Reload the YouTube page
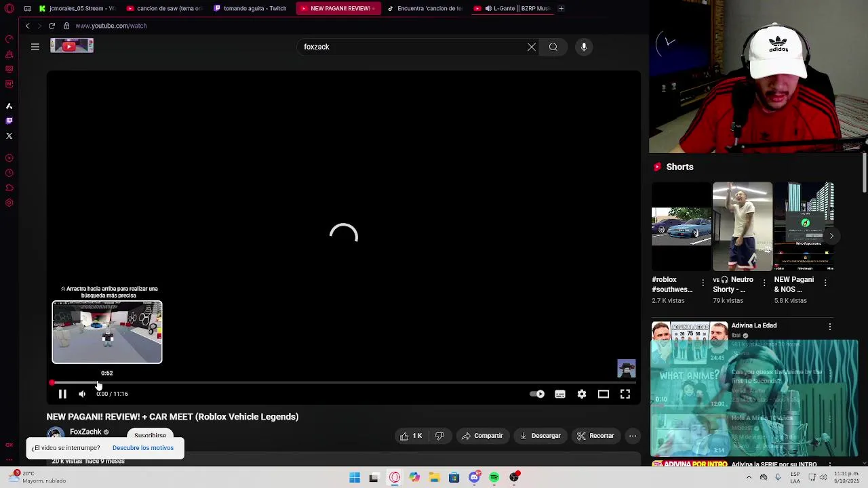Screen dimensions: 868x488 (52, 26)
